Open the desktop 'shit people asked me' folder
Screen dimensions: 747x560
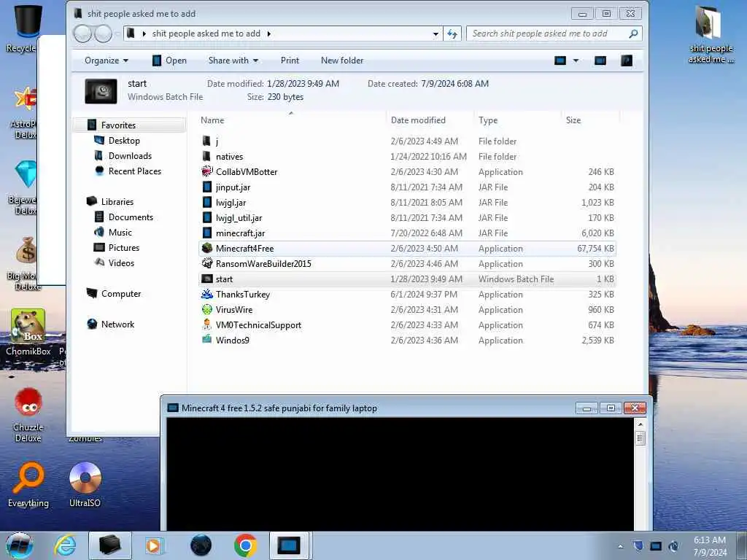711,35
